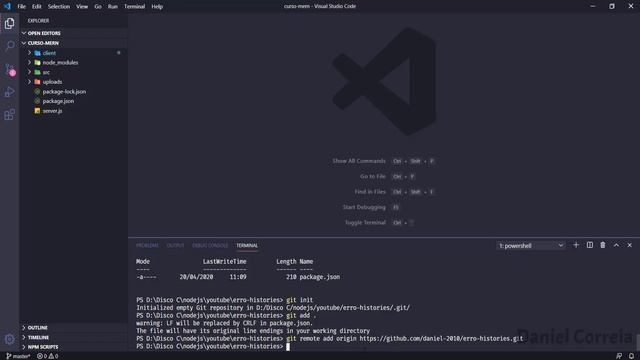Open the Edit menu
Screen dimensions: 640x360
[x=37, y=7]
